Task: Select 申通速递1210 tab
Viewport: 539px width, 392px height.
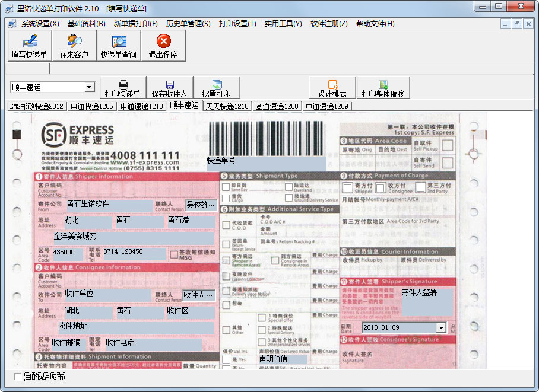Action: pos(142,106)
